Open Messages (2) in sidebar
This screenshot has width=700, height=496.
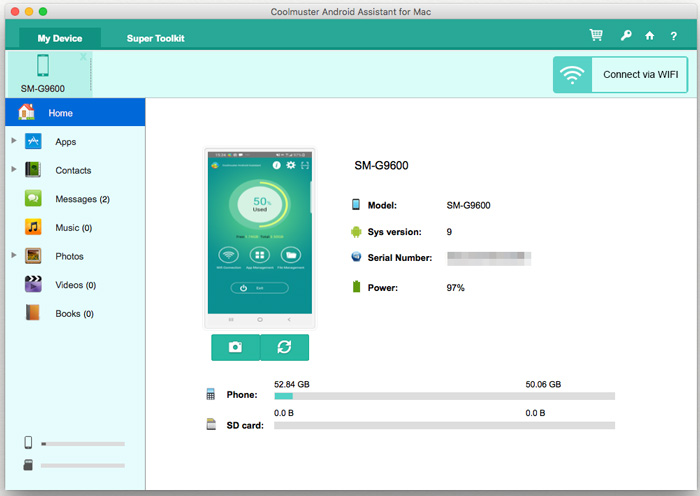pos(82,199)
